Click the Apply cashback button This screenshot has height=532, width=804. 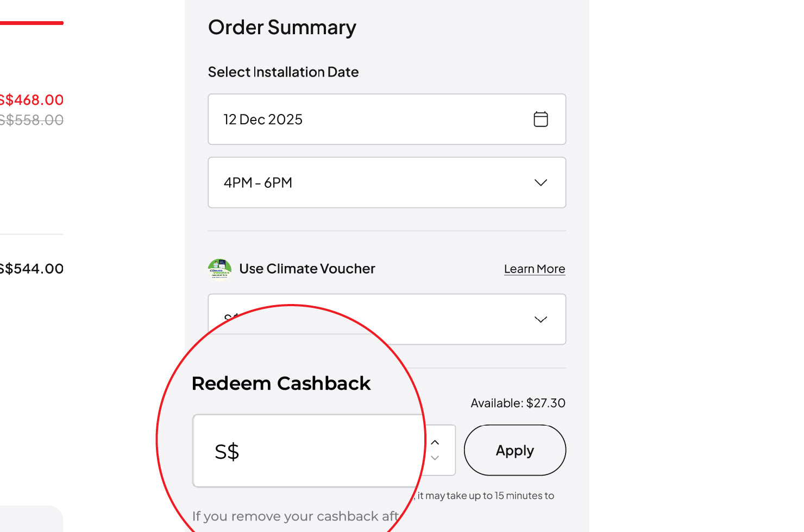pyautogui.click(x=514, y=450)
